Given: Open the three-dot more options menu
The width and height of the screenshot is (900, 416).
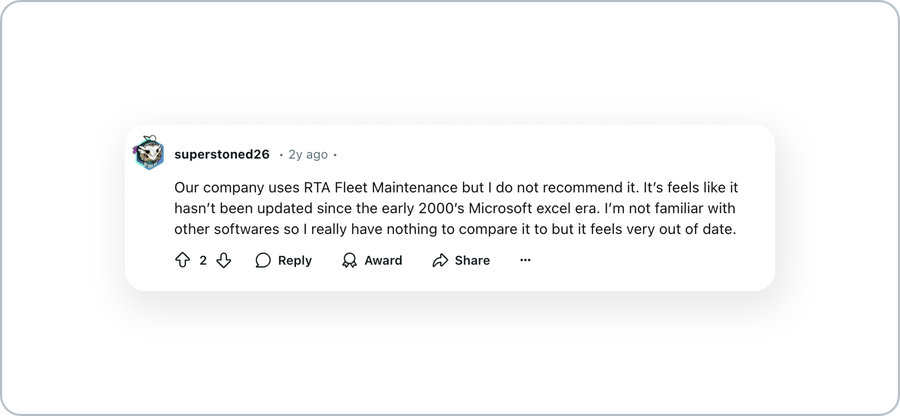Looking at the screenshot, I should [x=525, y=260].
